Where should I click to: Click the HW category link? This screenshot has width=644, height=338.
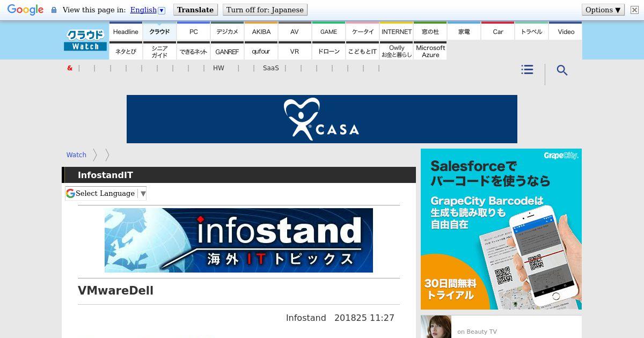(218, 68)
